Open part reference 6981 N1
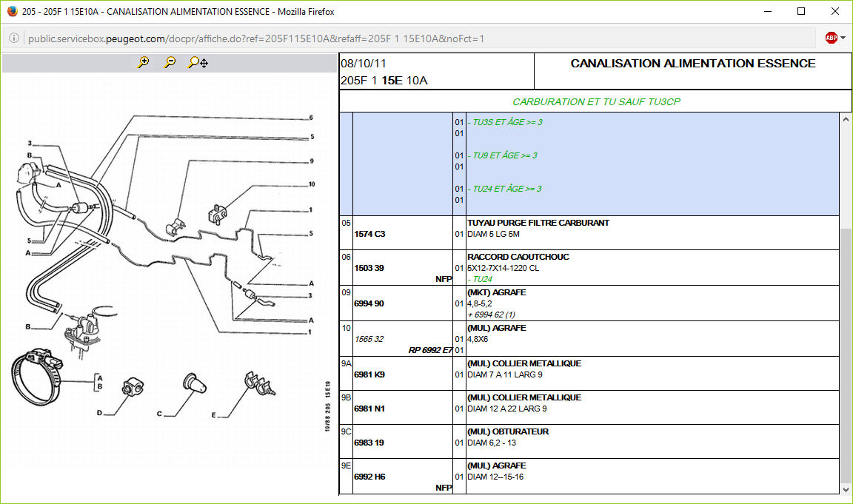853x504 pixels. click(369, 409)
